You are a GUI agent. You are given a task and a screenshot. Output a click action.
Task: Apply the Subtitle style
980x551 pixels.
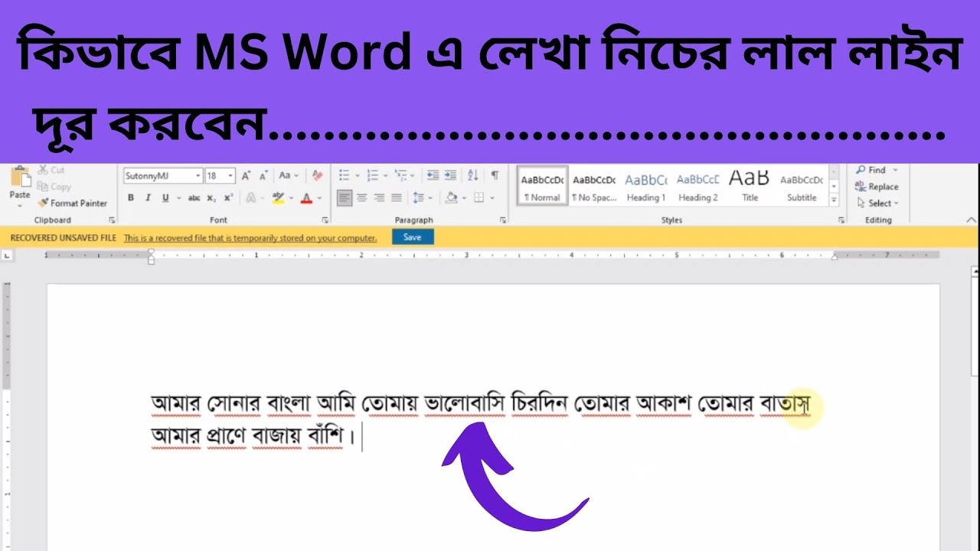click(802, 187)
